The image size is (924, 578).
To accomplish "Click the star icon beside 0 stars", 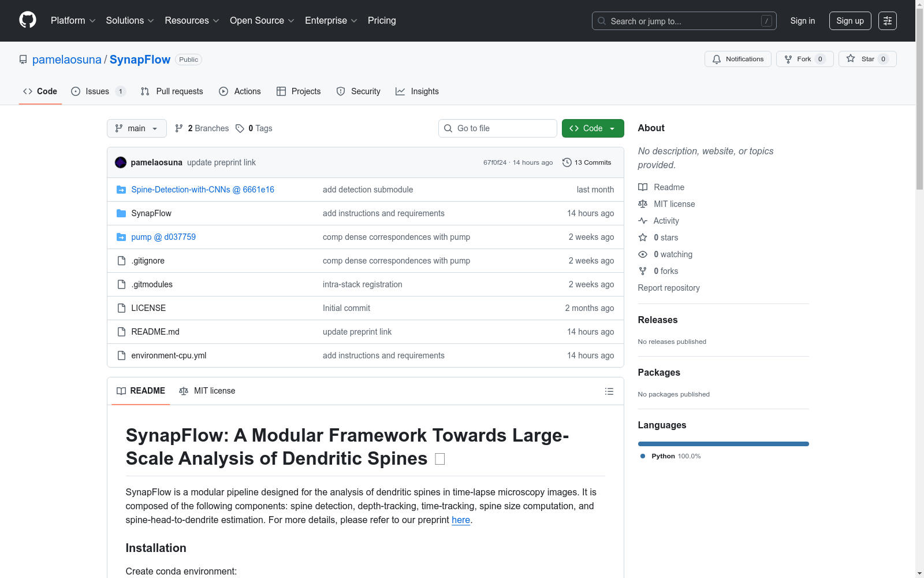I will (643, 238).
